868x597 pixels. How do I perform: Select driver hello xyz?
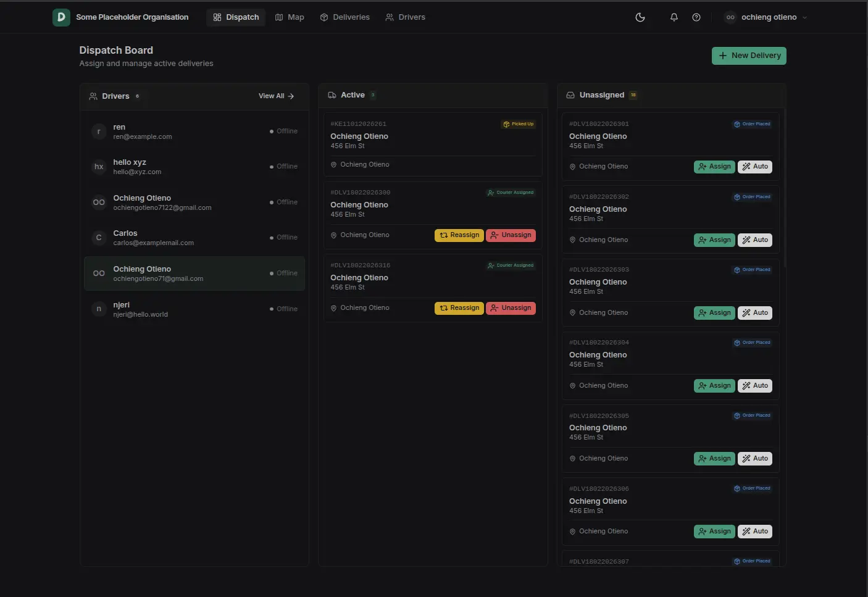194,167
